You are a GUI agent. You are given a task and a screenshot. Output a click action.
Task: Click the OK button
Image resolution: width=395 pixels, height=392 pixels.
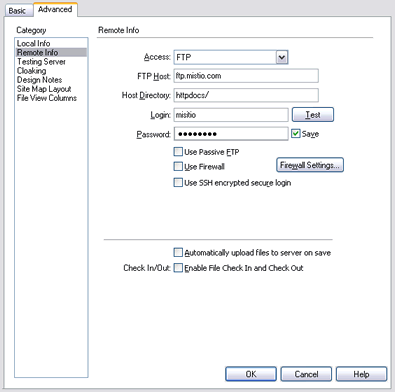(251, 374)
